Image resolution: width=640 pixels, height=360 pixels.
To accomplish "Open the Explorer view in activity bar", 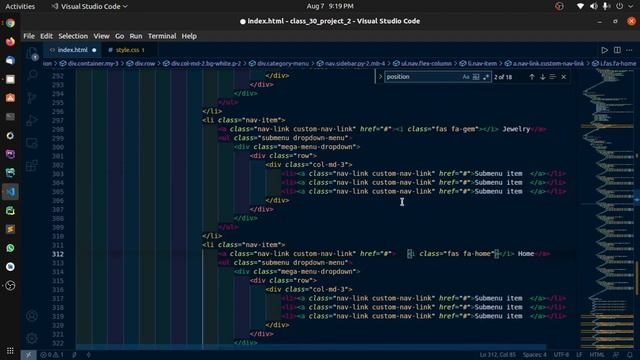I will pyautogui.click(x=32, y=53).
